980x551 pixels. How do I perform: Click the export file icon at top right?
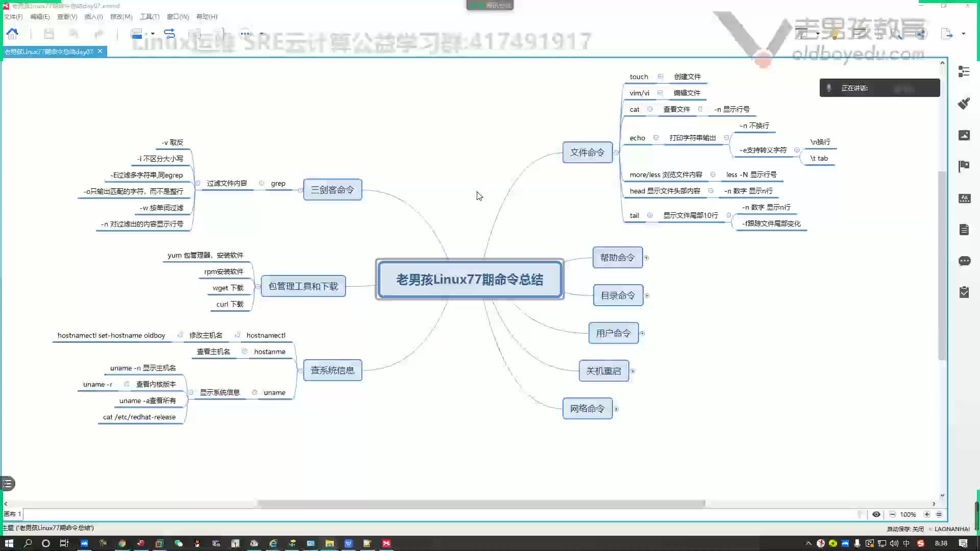947,34
